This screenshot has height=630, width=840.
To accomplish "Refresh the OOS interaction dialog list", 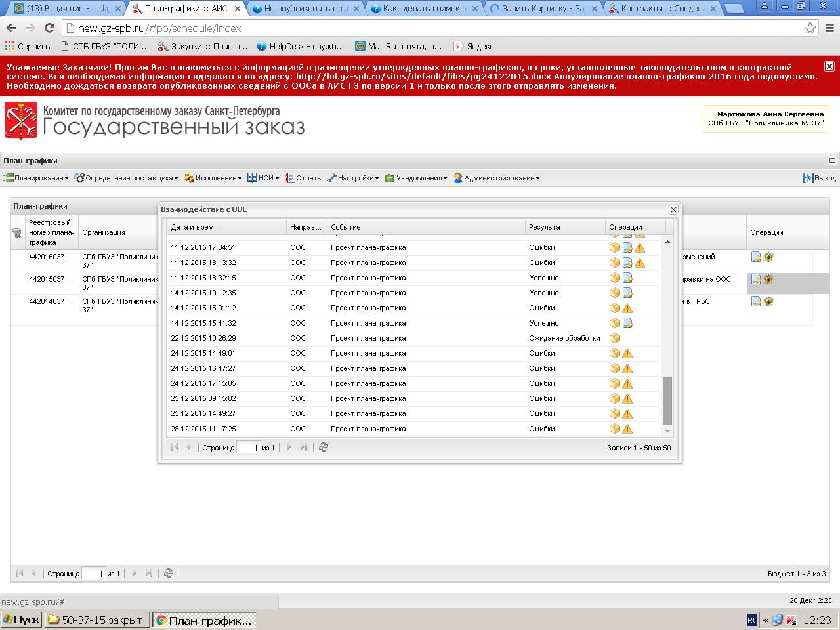I will pos(323,448).
